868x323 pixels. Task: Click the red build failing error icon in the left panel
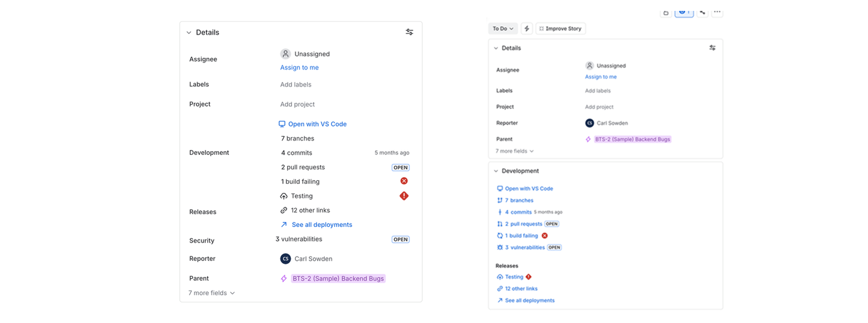(x=404, y=181)
